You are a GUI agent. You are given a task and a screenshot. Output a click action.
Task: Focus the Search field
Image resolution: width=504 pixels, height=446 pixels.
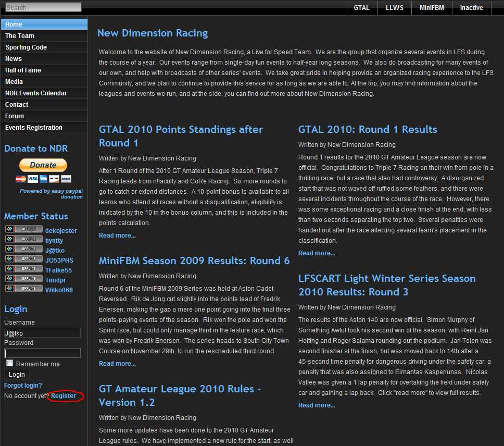pyautogui.click(x=43, y=7)
